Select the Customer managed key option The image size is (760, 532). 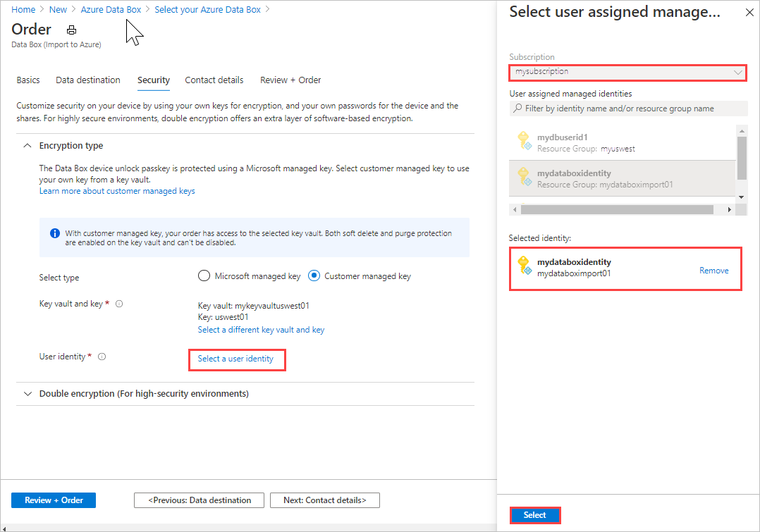(x=314, y=276)
